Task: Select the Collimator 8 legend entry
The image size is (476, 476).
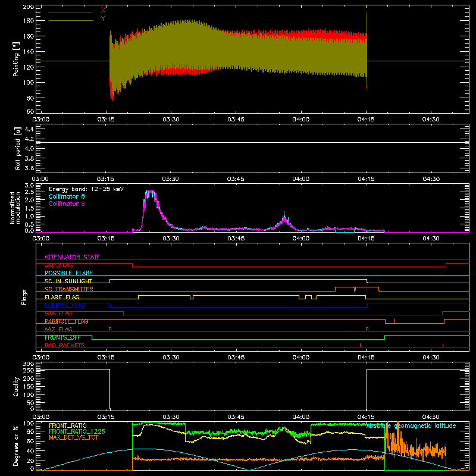Action: tap(67, 196)
